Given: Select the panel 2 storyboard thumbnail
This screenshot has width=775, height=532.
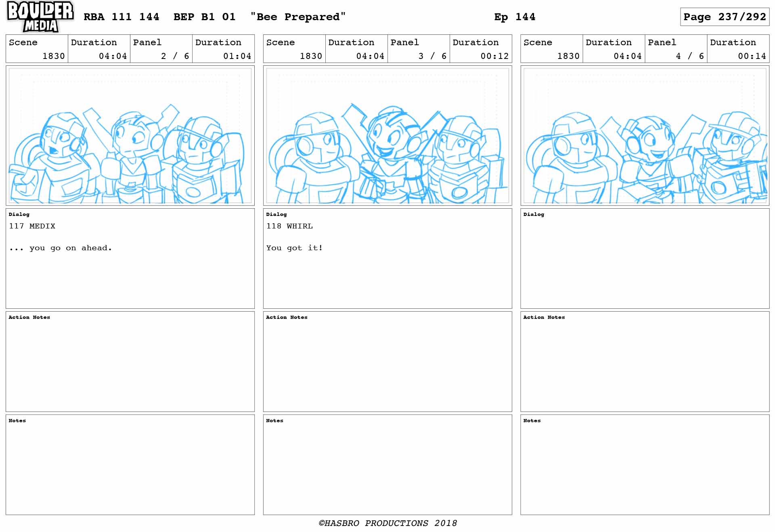Looking at the screenshot, I should [x=130, y=136].
